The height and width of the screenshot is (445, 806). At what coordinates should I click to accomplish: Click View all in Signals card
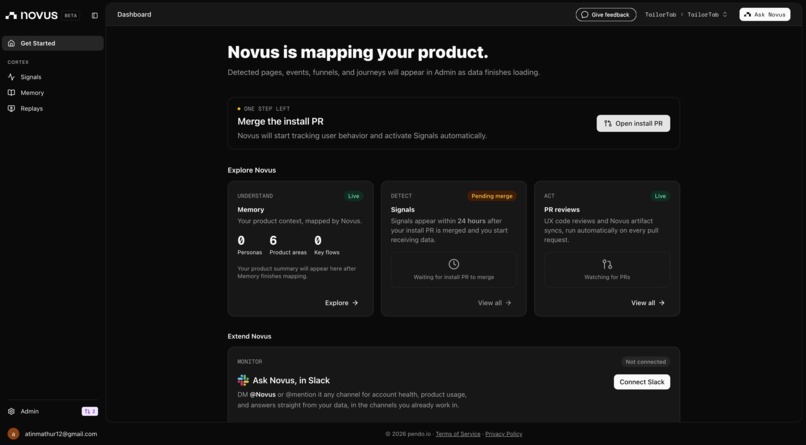[x=494, y=303]
